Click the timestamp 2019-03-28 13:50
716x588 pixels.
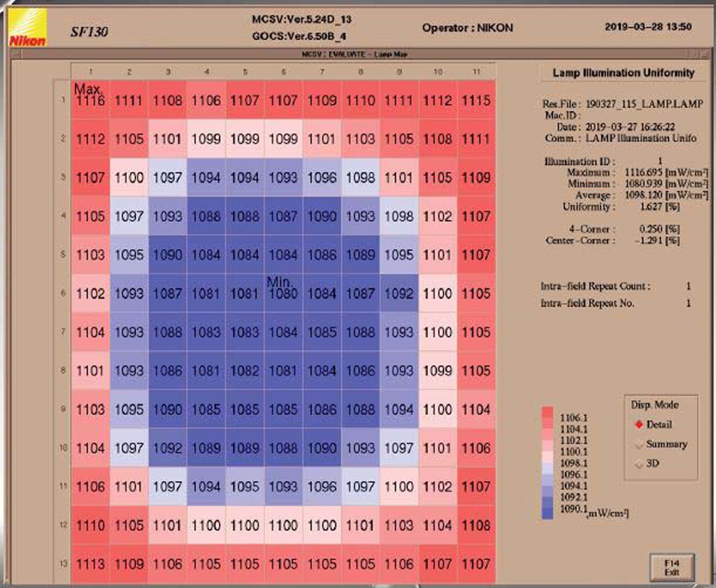(x=649, y=27)
